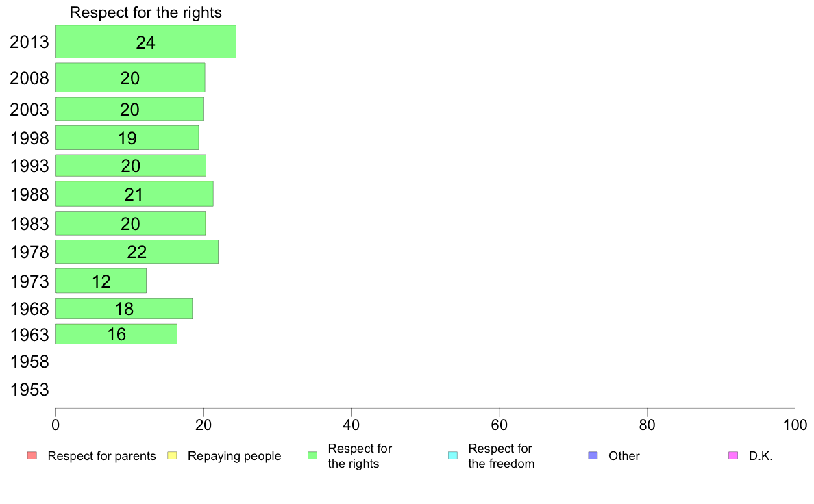Click the yellow Repaying people legend swatch

click(x=173, y=456)
